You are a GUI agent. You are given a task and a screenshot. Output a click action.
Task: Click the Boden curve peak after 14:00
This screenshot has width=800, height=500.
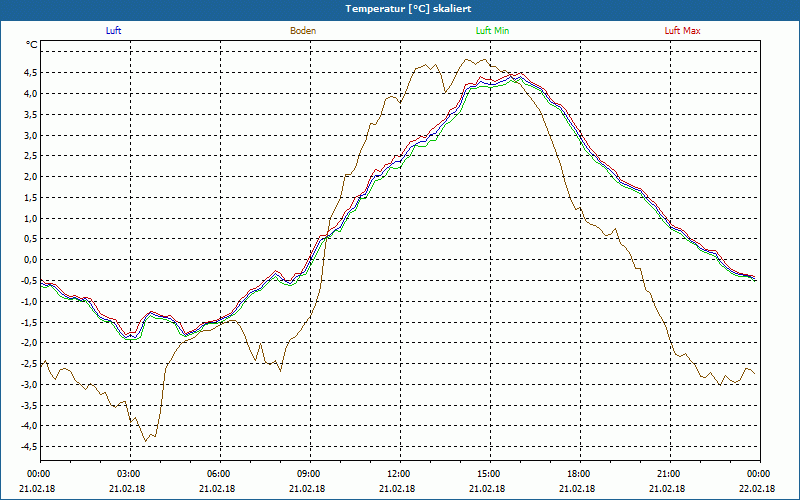[x=466, y=60]
